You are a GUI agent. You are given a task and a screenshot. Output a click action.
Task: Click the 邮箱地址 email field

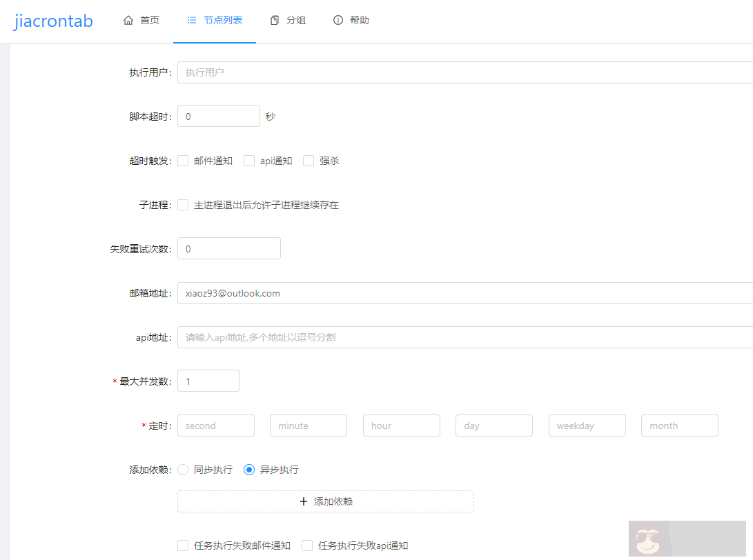(462, 293)
